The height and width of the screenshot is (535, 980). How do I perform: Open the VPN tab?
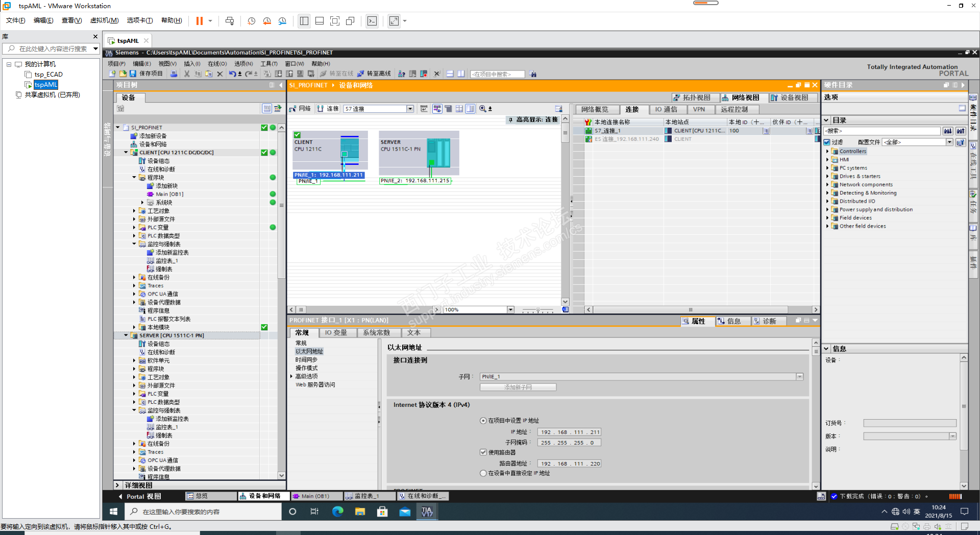coord(699,109)
